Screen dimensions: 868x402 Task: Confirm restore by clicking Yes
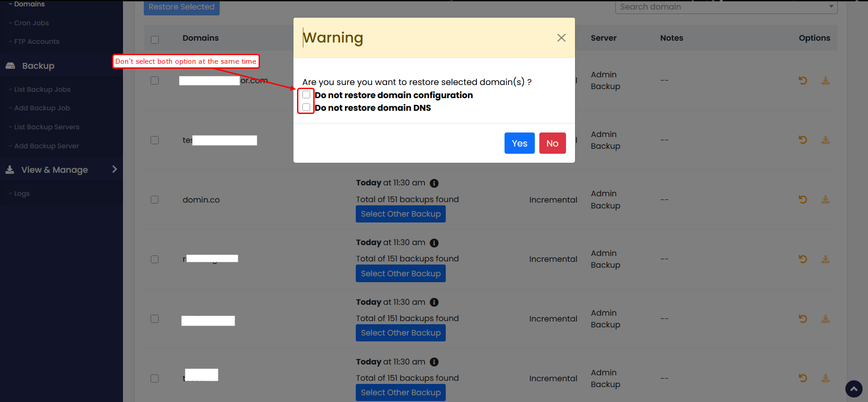click(x=519, y=143)
